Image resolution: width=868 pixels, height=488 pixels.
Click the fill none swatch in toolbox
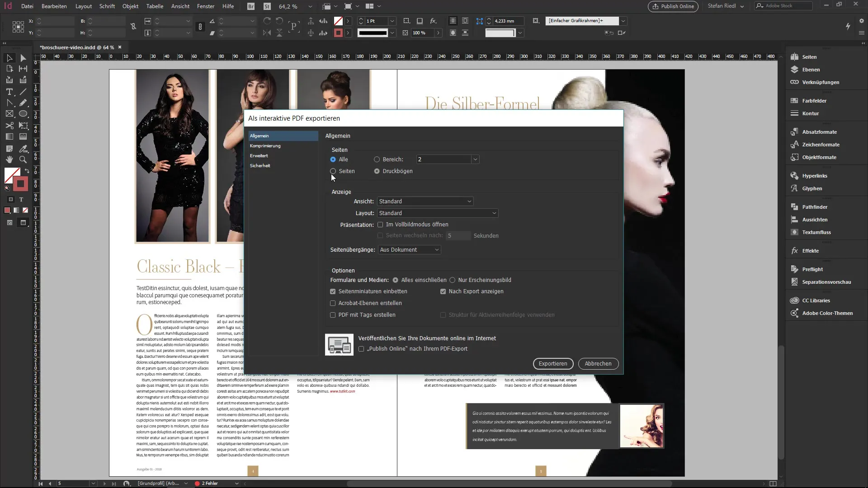pos(12,175)
